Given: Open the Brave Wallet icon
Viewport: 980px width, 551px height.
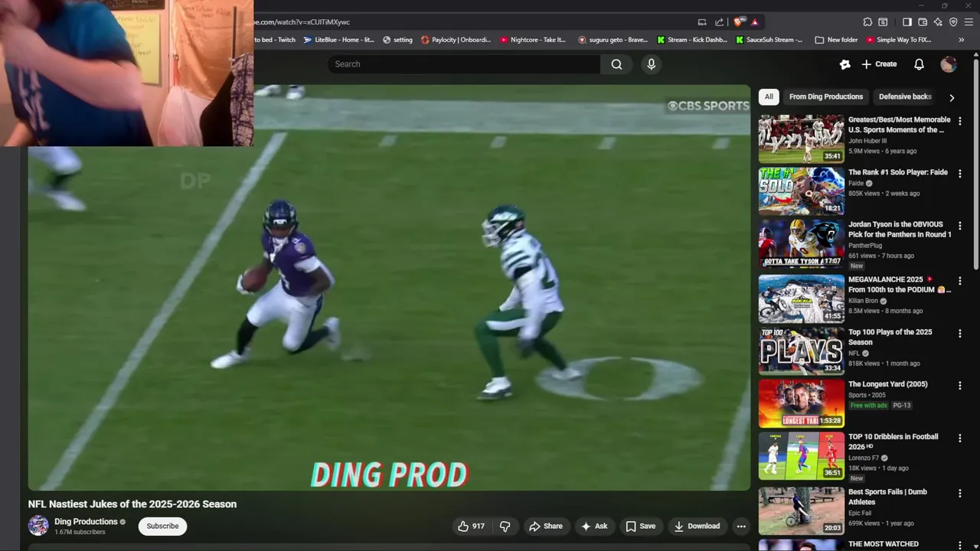Looking at the screenshot, I should click(x=923, y=22).
